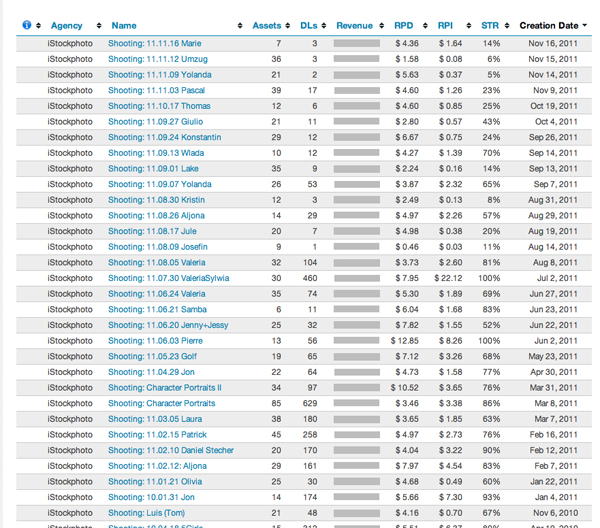Image resolution: width=600 pixels, height=528 pixels.
Task: Open Shooting: 11.11.03 Pascal
Action: pyautogui.click(x=156, y=90)
